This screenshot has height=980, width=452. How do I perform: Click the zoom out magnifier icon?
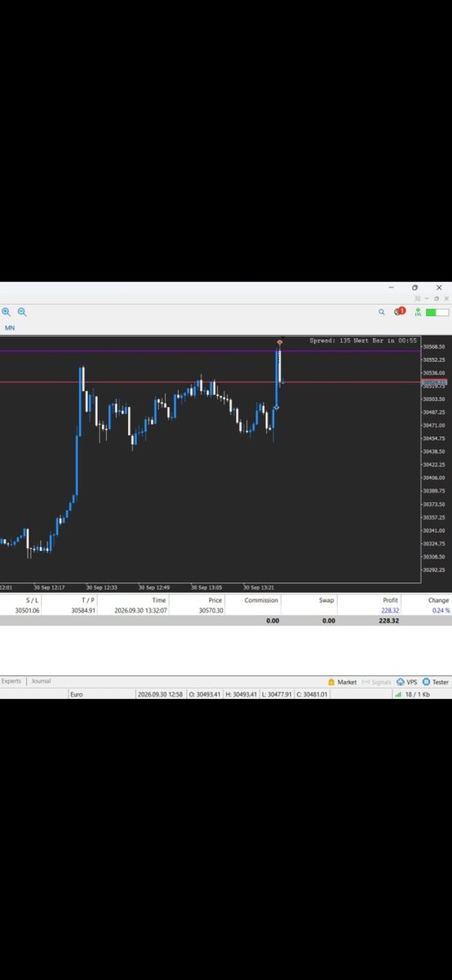(22, 312)
